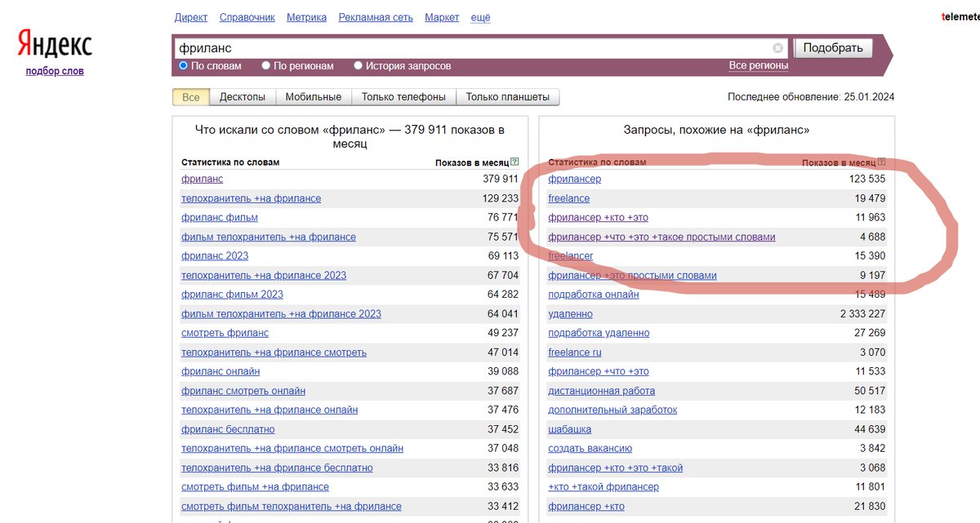Viewport: 980px width, 523px height.
Task: Click the 379 911 impressions value
Action: coord(501,179)
